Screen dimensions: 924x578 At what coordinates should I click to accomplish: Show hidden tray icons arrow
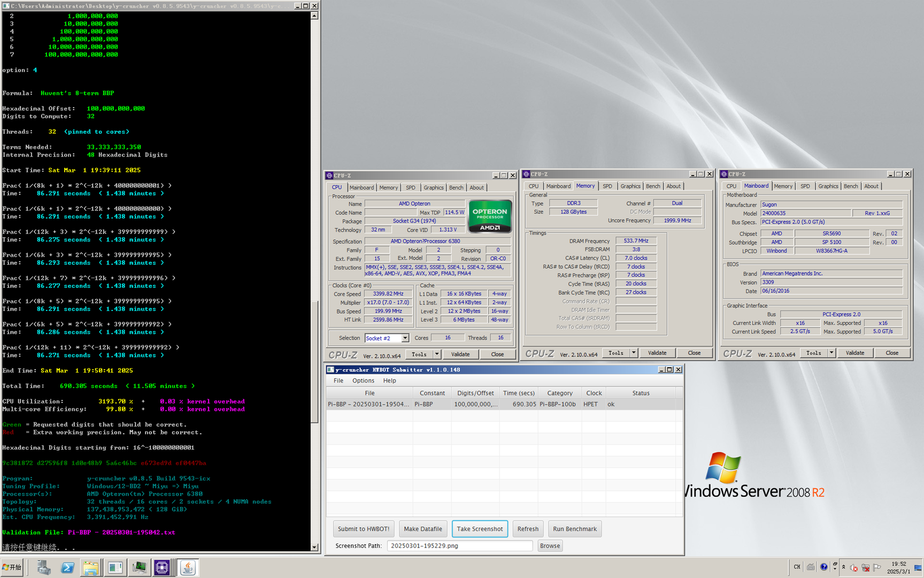point(844,567)
